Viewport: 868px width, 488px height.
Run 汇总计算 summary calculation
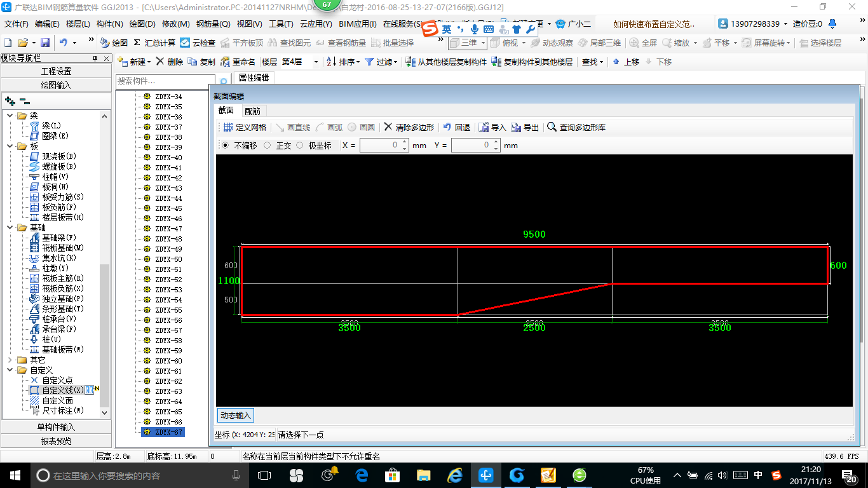tap(154, 43)
